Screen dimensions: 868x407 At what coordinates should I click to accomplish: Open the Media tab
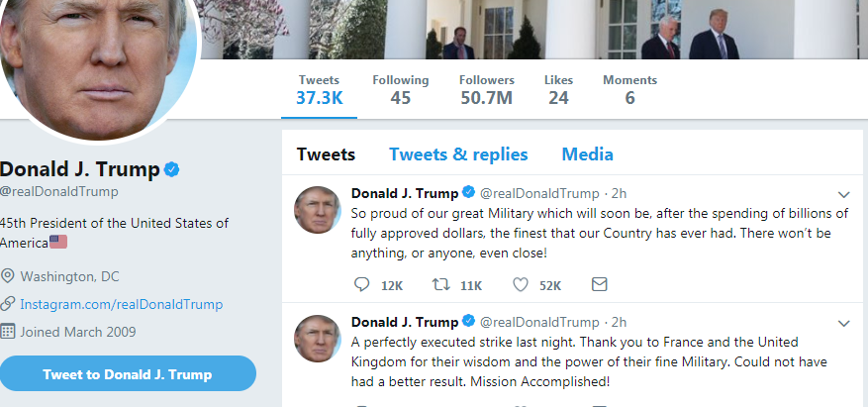click(x=587, y=153)
